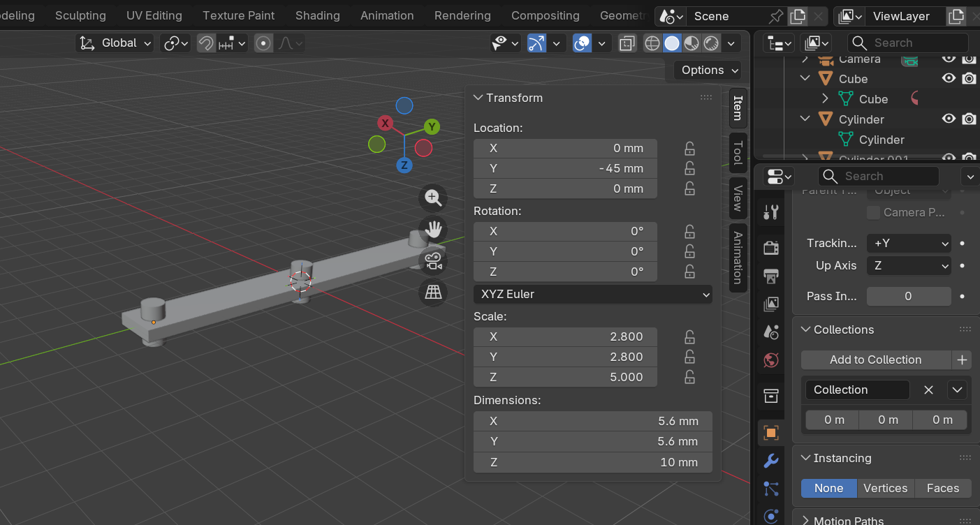
Task: Hide the Cube object in the outliner
Action: pyautogui.click(x=949, y=78)
